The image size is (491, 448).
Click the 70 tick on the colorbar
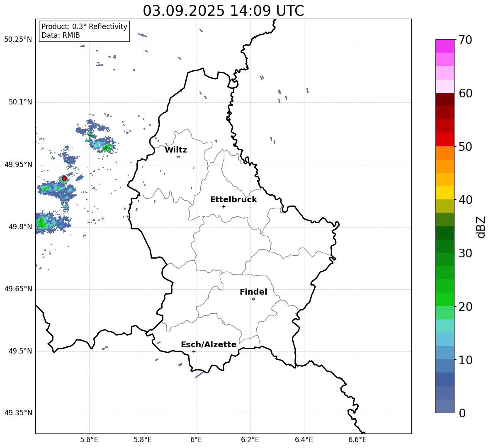click(x=465, y=40)
